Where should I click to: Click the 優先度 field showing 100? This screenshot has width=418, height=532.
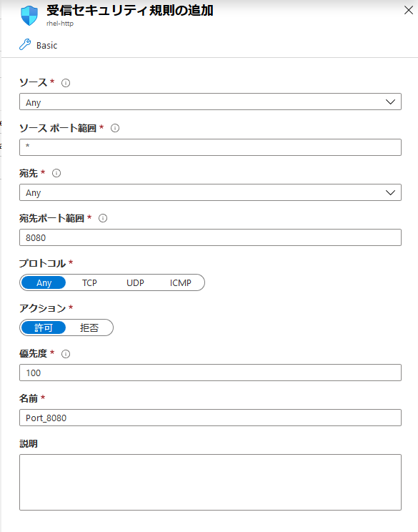210,373
